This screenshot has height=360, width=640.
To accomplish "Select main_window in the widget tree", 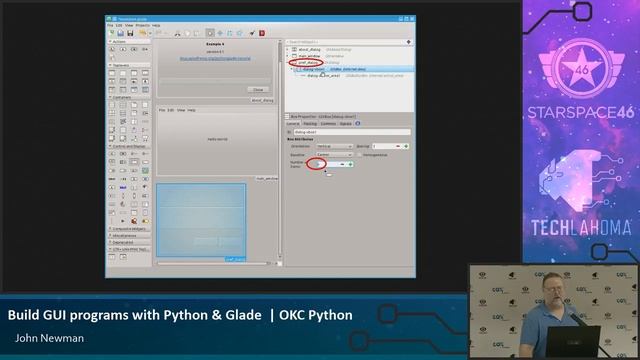I will (309, 56).
